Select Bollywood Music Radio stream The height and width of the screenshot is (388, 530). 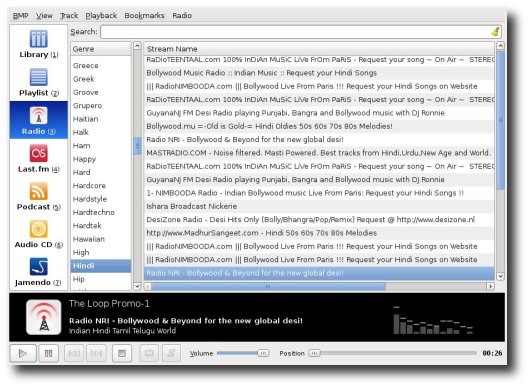319,73
